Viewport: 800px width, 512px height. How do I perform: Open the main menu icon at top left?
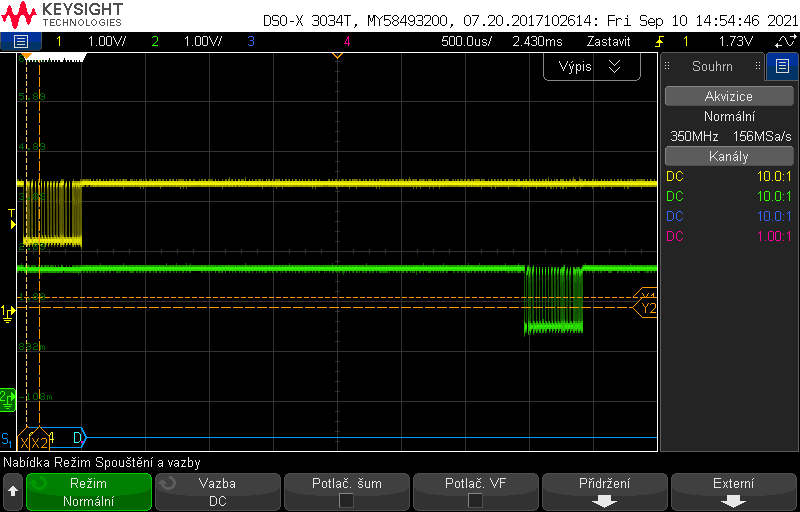20,41
